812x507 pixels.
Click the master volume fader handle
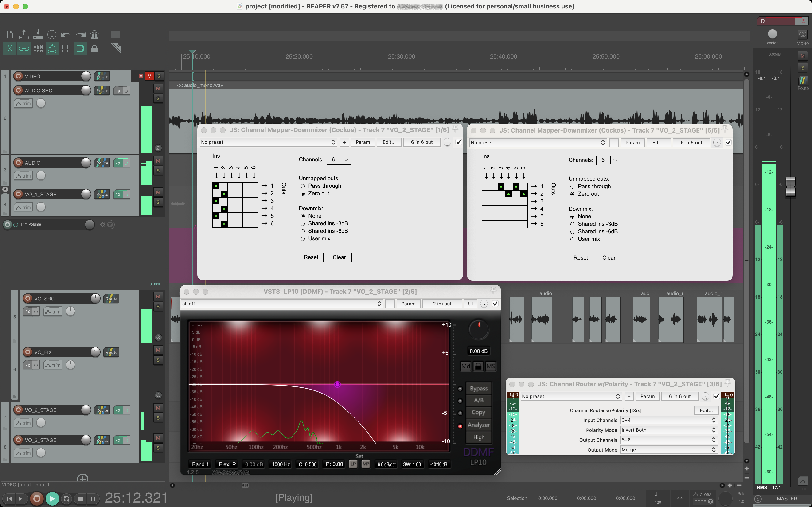(x=790, y=187)
